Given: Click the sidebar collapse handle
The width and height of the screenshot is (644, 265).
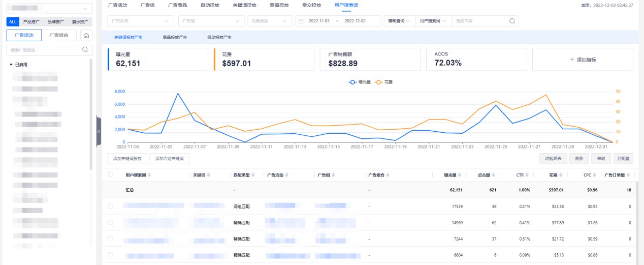Looking at the screenshot, I should 99,131.
